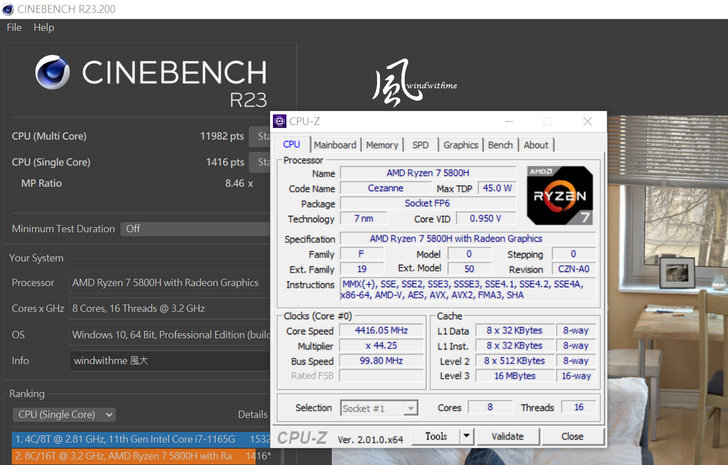
Task: Switch to the Memory tab in CPU-Z
Action: pos(381,145)
